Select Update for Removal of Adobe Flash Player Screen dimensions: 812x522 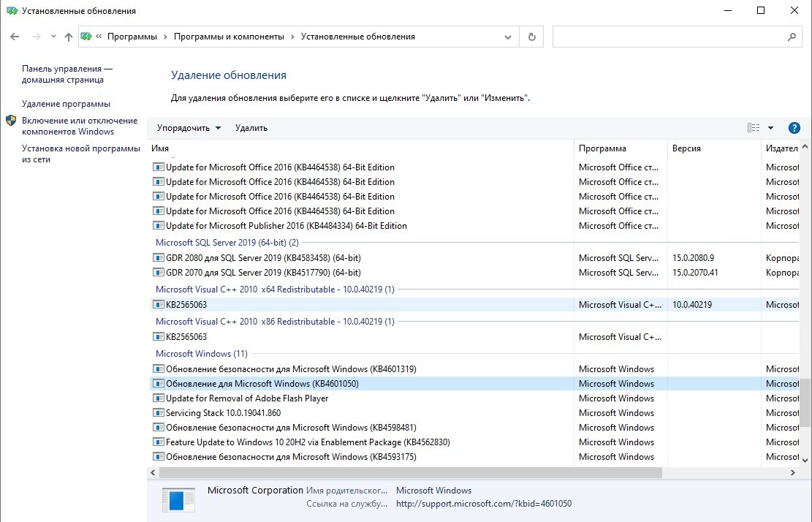247,398
